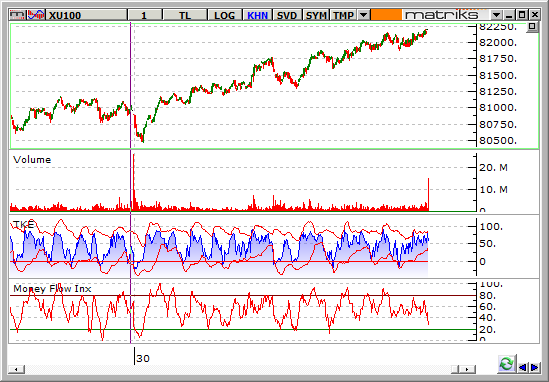Click the 80500. price axis label

click(x=498, y=141)
